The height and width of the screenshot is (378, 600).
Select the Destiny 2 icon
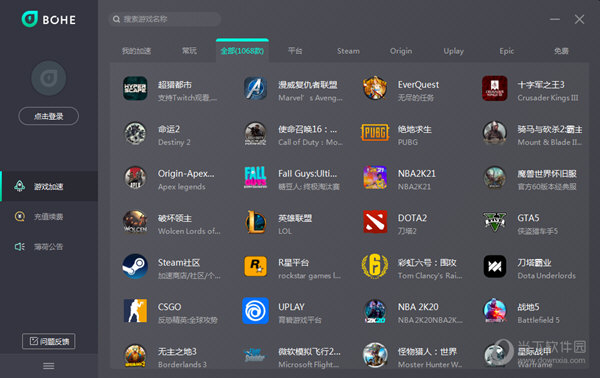135,133
